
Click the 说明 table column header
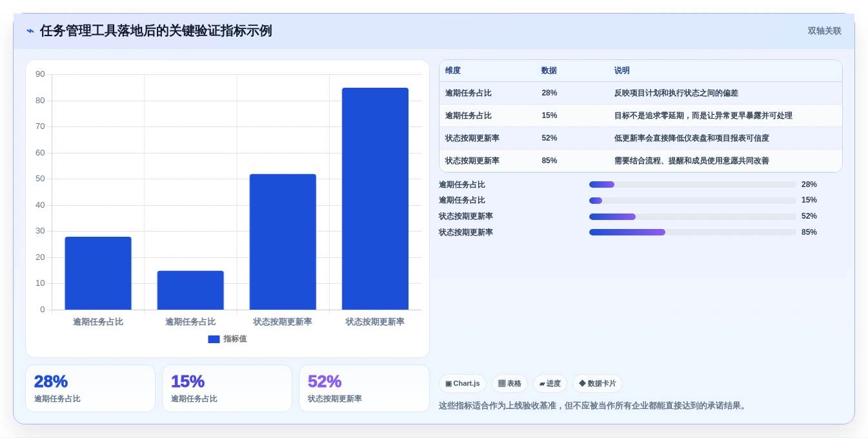[622, 70]
